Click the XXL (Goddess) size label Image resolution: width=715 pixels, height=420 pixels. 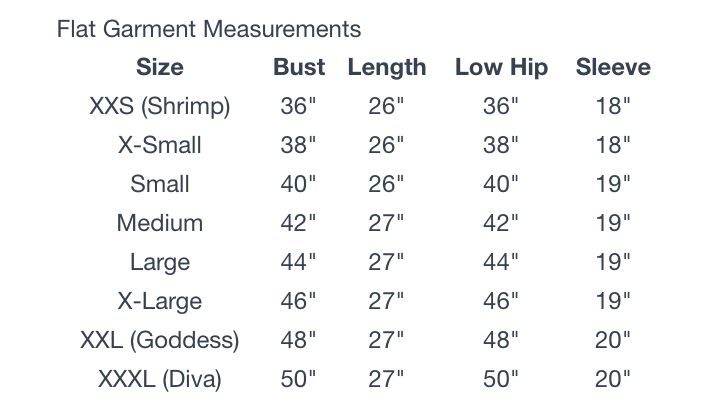pyautogui.click(x=160, y=340)
